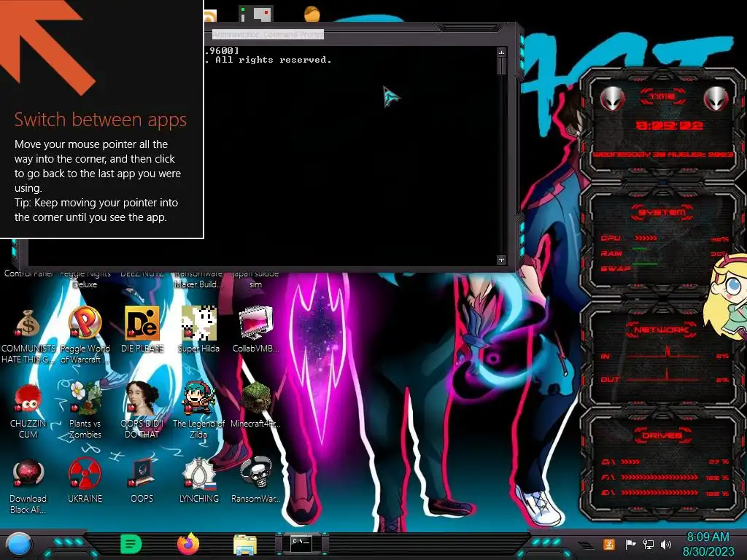Click the CPU usage bar

(x=646, y=238)
